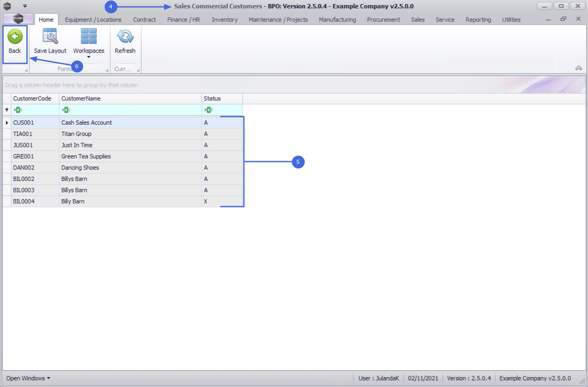
Task: Open the Inventory tab
Action: point(225,20)
